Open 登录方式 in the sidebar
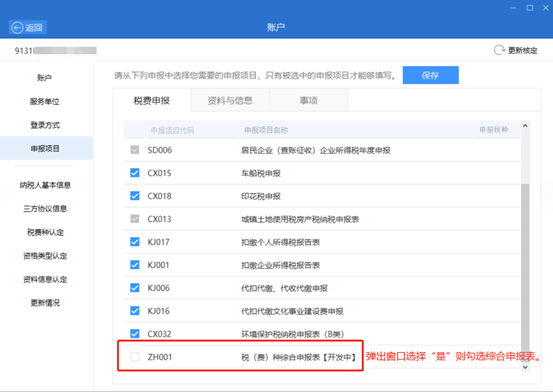The image size is (553, 392). click(x=45, y=125)
